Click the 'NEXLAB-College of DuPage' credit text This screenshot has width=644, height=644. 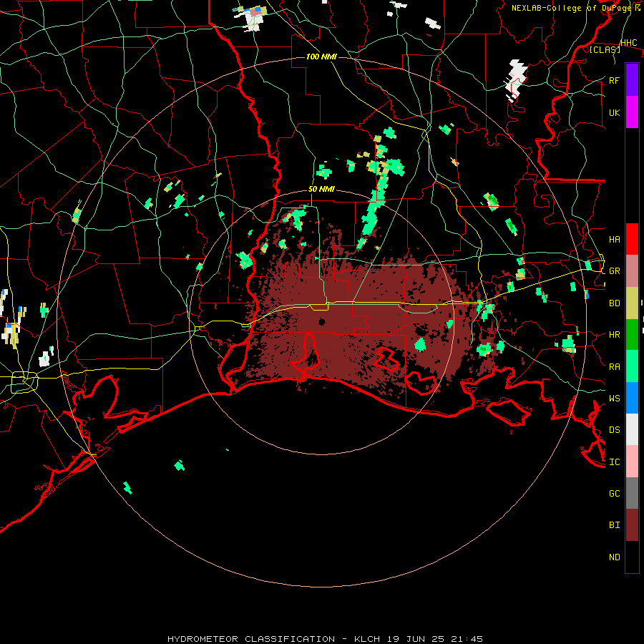tap(571, 8)
